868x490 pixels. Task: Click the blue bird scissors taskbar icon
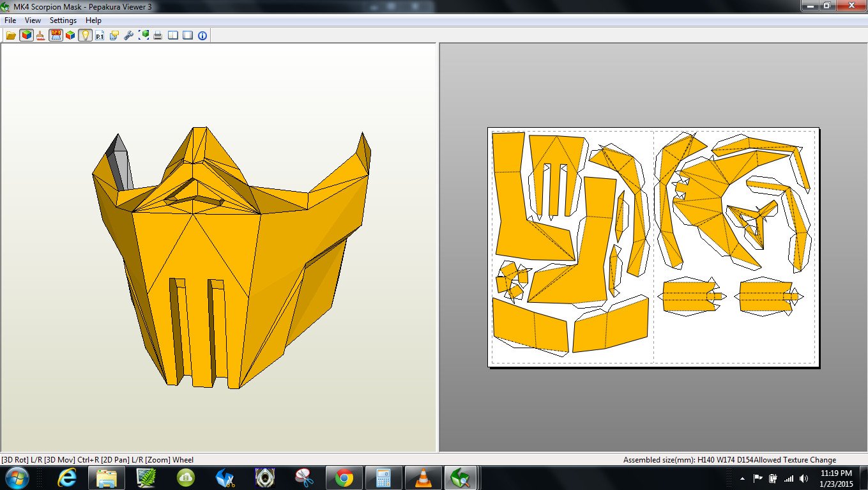pos(225,478)
